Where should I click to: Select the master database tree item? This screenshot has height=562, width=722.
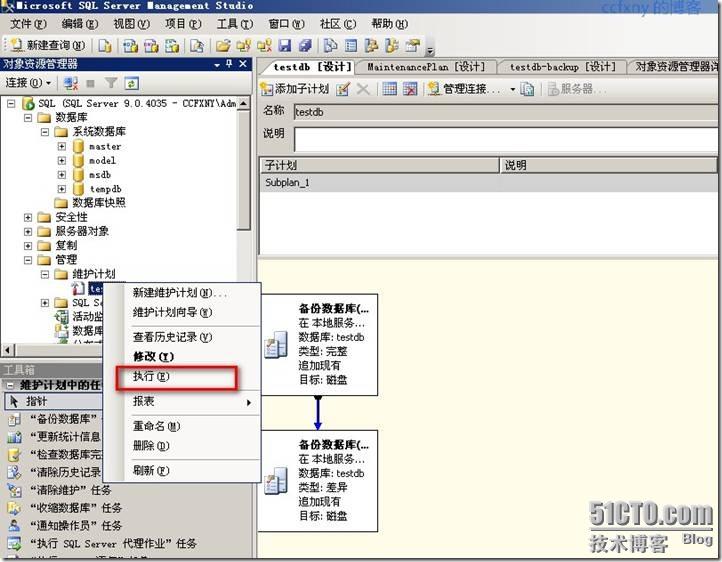point(105,146)
